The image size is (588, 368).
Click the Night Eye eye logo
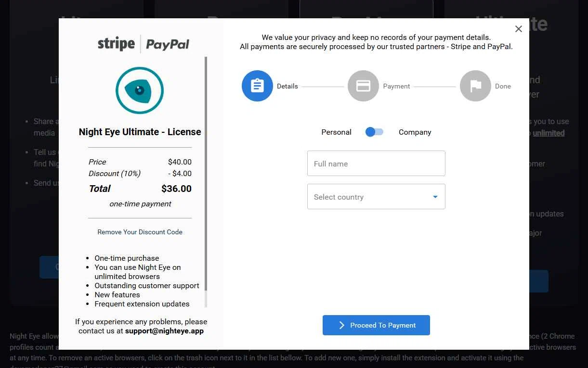(140, 90)
